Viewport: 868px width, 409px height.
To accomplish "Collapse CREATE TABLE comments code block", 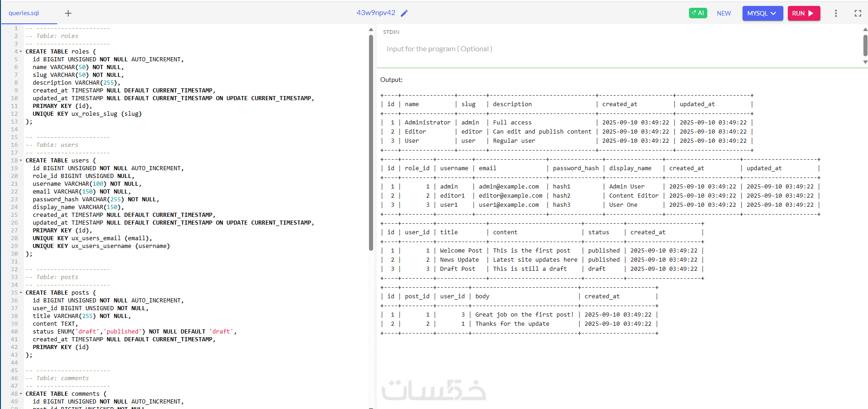I will tap(21, 394).
